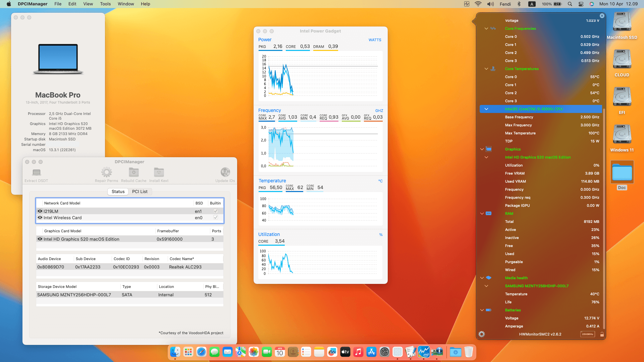Click the date and time in menu bar

619,4
